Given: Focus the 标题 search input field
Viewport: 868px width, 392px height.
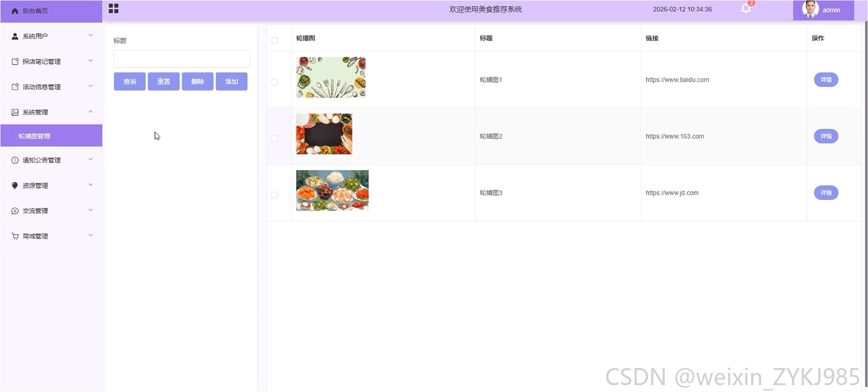Looking at the screenshot, I should click(182, 59).
